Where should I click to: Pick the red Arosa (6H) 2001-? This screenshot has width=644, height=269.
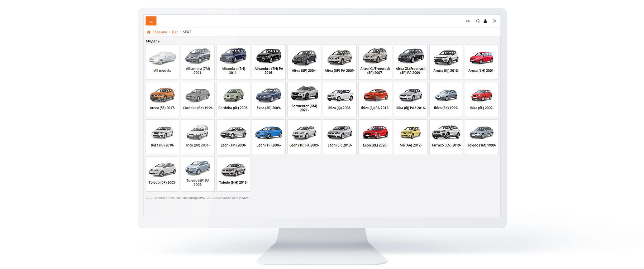(481, 62)
